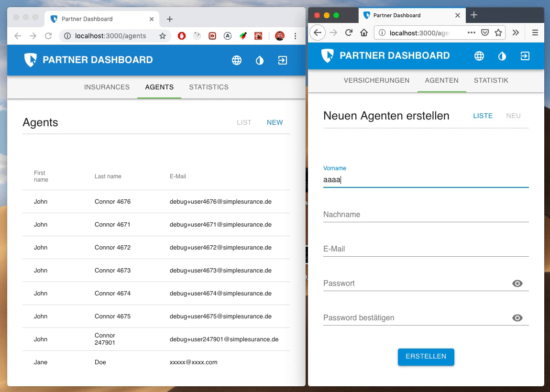
Task: Bookmark the page with Chrome's star icon
Action: coord(163,36)
